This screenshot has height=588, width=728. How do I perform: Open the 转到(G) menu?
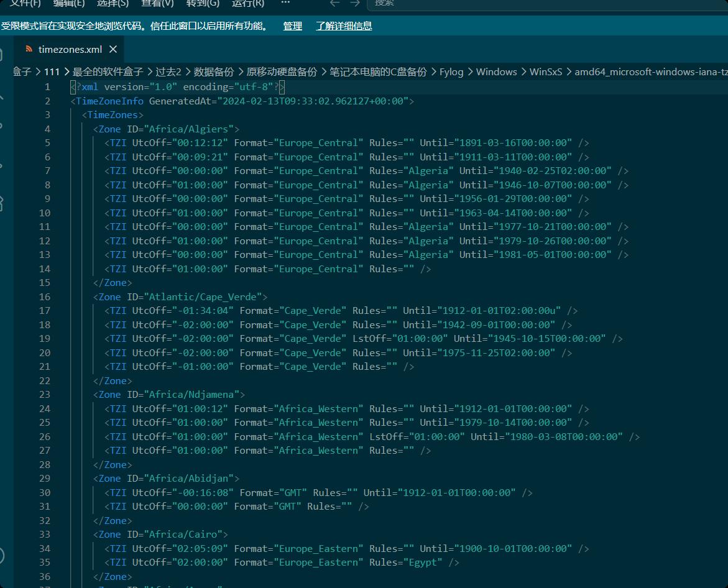point(203,3)
